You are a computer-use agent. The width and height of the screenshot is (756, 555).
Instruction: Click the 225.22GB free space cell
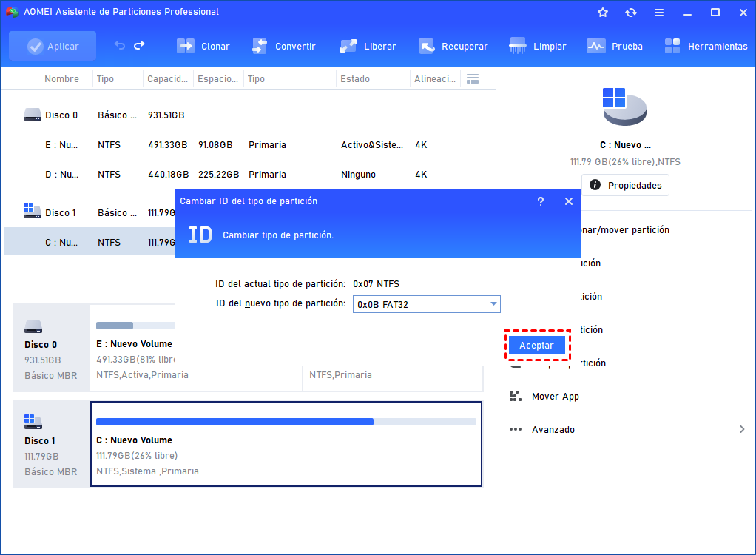(218, 175)
